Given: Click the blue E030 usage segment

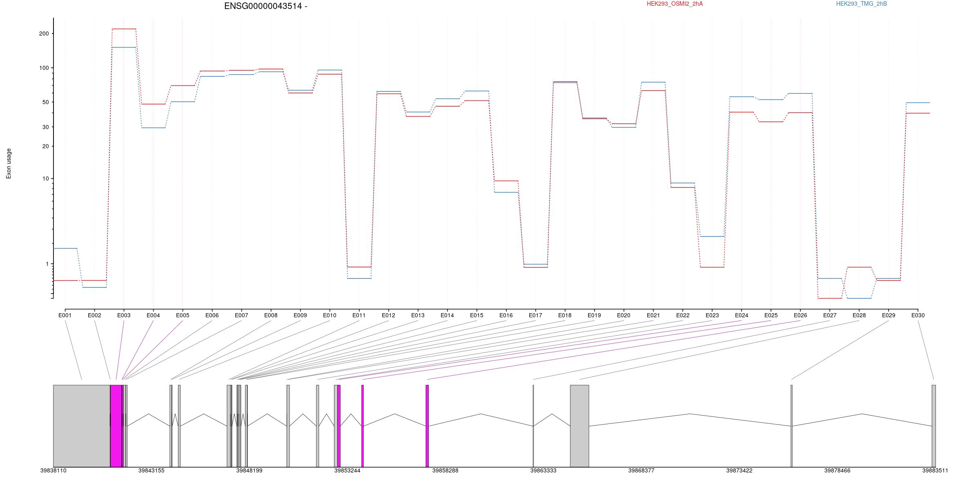Looking at the screenshot, I should click(x=918, y=102).
